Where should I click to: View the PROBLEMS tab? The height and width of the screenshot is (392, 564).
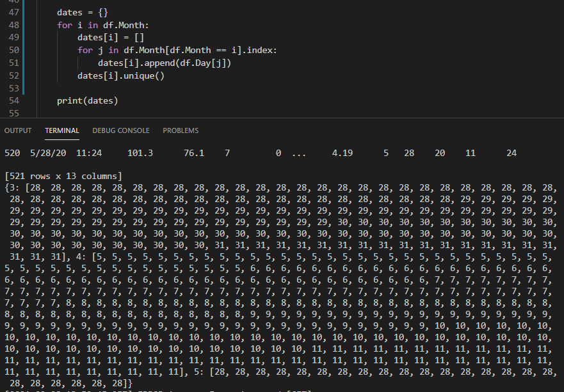coord(181,130)
